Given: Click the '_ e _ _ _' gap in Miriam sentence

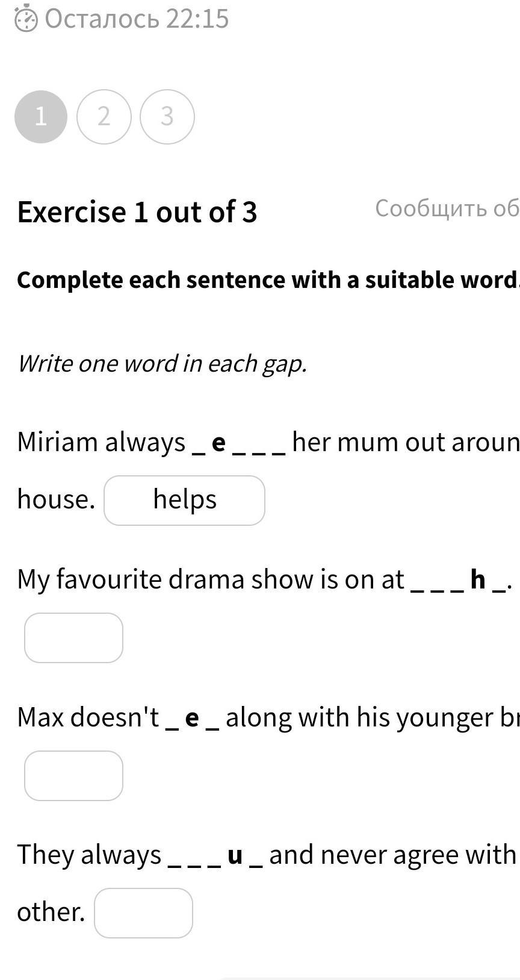Looking at the screenshot, I should [238, 443].
